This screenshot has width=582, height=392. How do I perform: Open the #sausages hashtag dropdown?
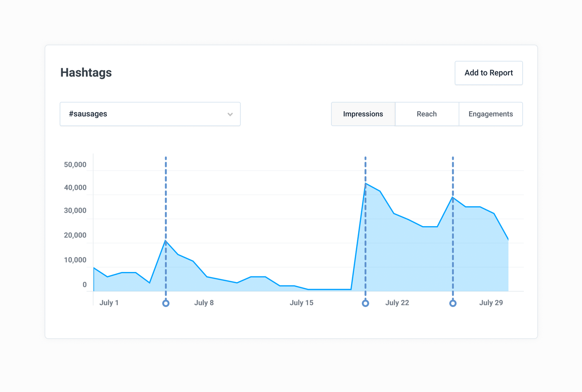(150, 114)
